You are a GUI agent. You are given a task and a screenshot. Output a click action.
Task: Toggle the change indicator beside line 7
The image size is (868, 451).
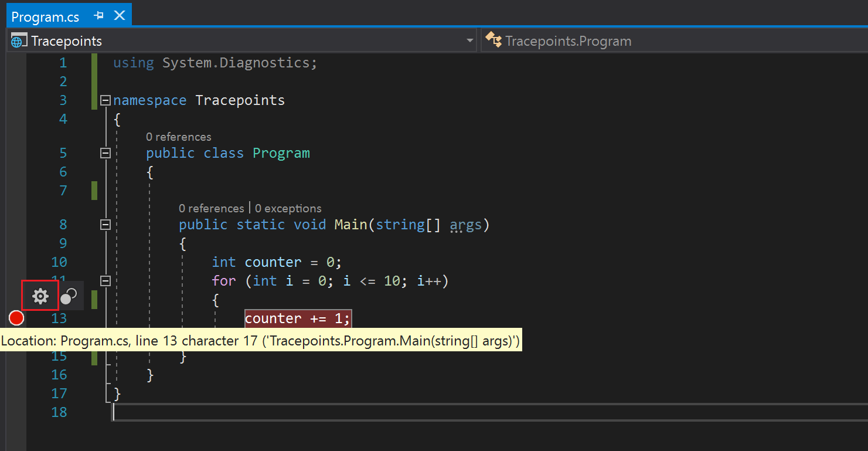94,190
